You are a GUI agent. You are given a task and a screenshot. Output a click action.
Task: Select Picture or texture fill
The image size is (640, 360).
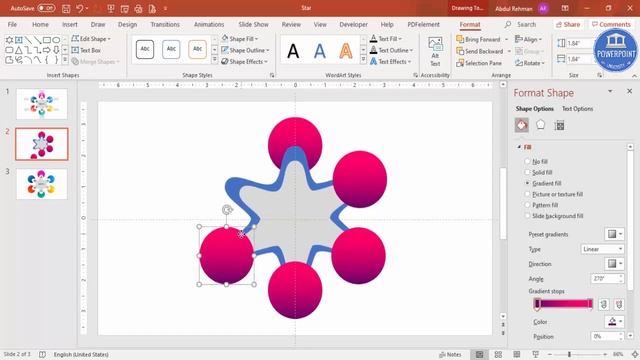pos(553,194)
